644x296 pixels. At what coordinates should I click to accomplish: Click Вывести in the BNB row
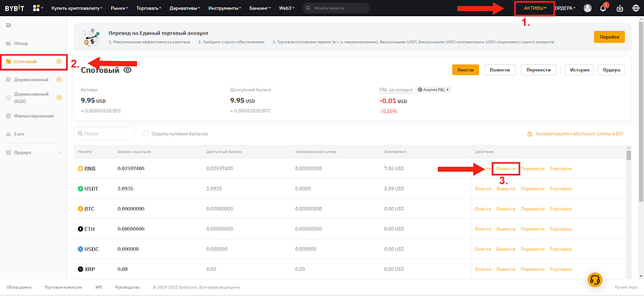click(x=506, y=169)
